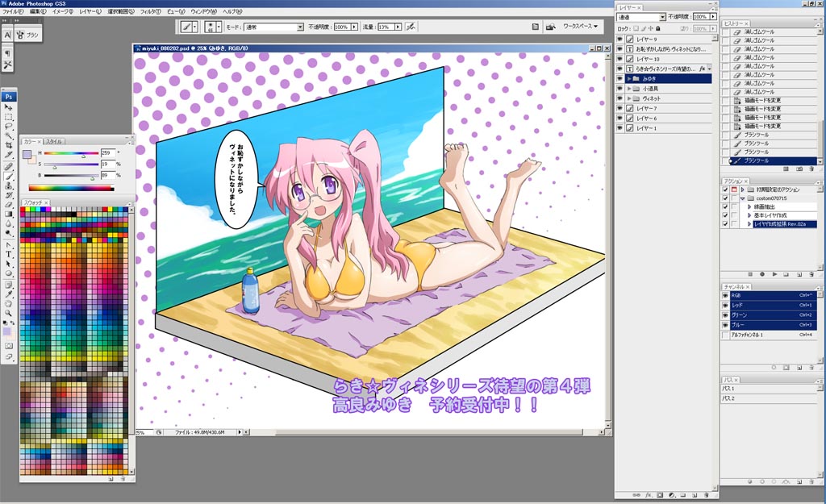Click the hue H slider
The height and width of the screenshot is (504, 826).
[x=71, y=153]
